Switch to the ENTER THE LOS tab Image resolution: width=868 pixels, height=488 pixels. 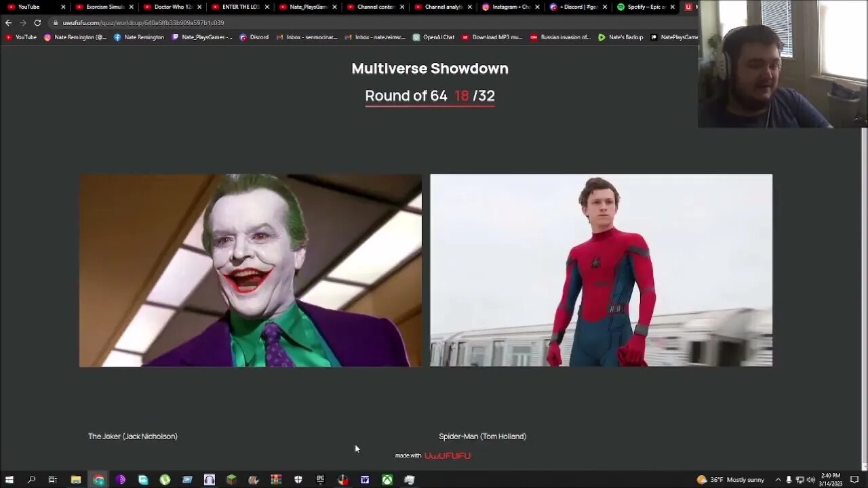click(x=240, y=7)
